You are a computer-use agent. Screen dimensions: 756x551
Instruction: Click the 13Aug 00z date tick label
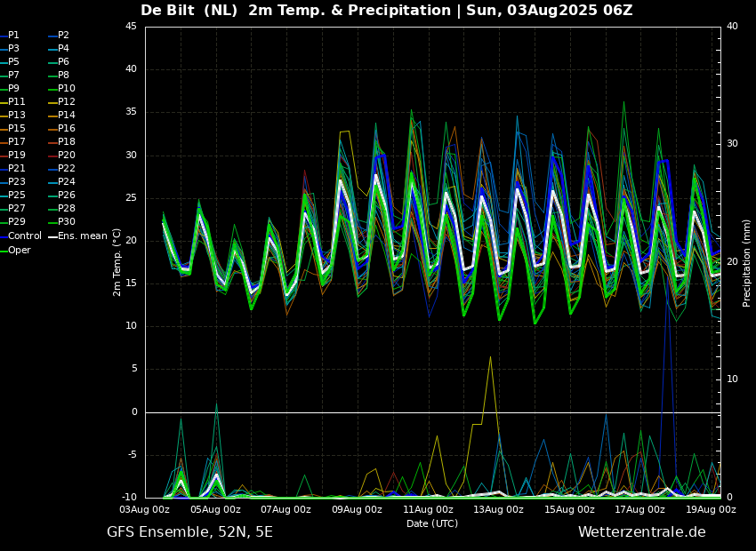click(499, 510)
